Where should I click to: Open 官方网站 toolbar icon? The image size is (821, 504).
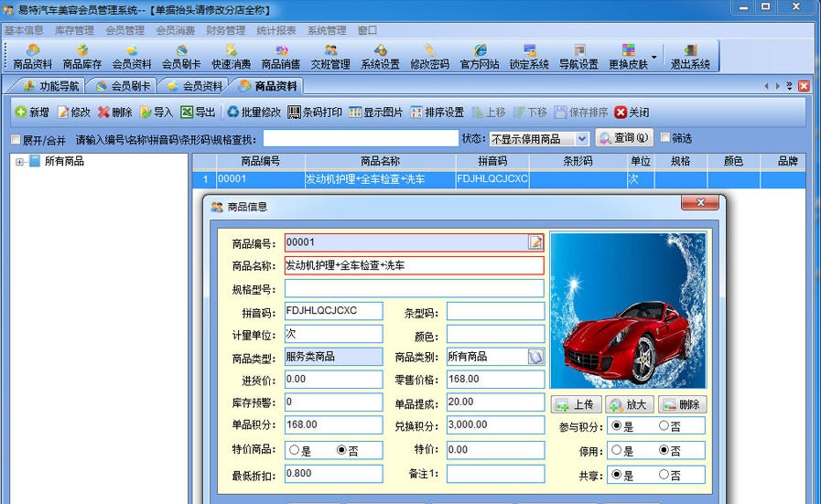[x=479, y=57]
